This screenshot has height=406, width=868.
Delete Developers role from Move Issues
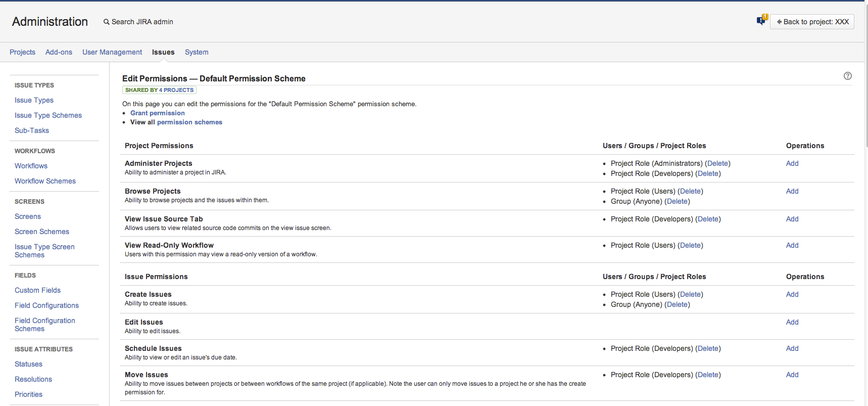click(x=708, y=375)
